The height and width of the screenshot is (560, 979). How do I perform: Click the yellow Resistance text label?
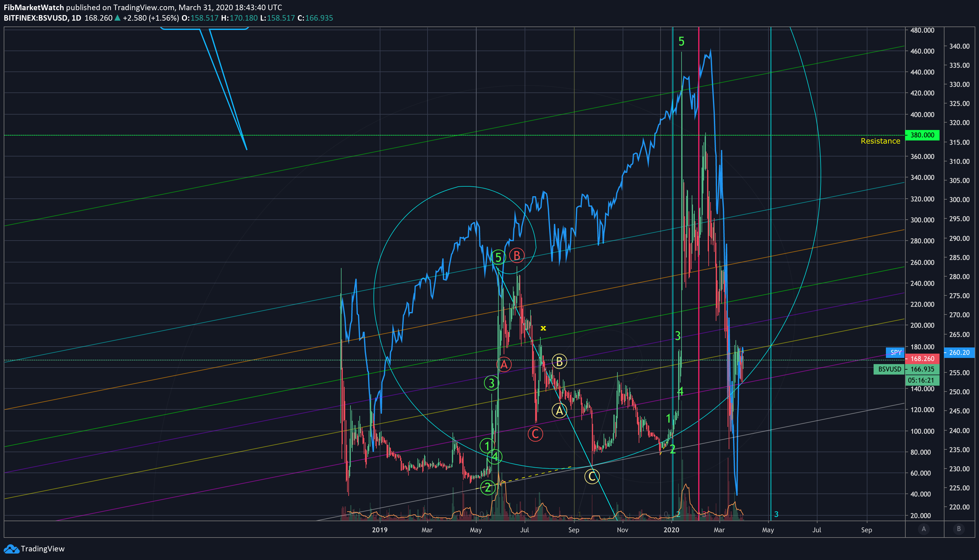(x=880, y=141)
